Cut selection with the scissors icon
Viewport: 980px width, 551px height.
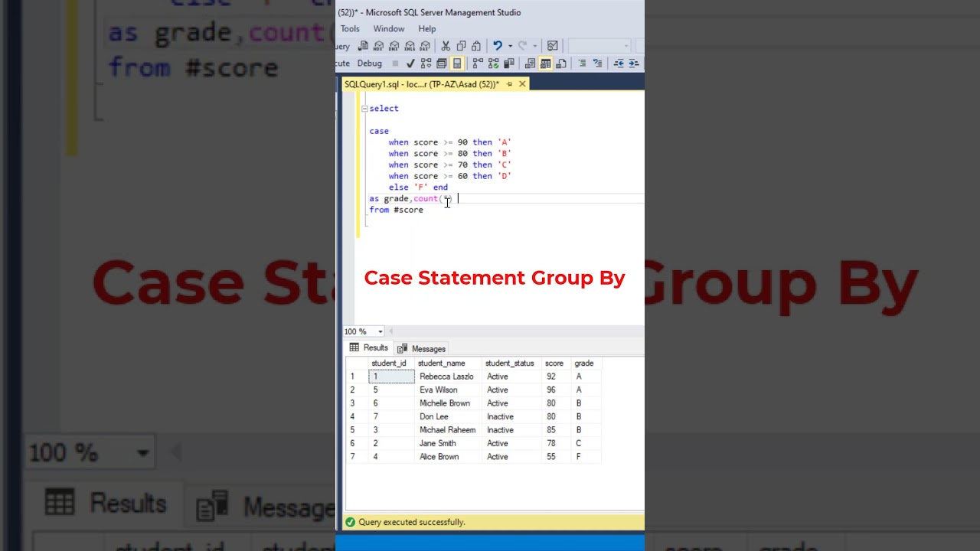click(446, 46)
